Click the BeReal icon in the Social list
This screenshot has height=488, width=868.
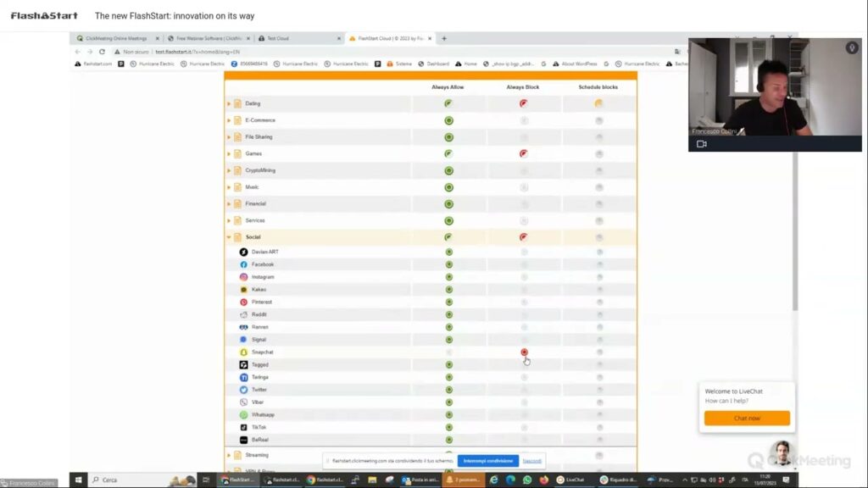point(243,440)
